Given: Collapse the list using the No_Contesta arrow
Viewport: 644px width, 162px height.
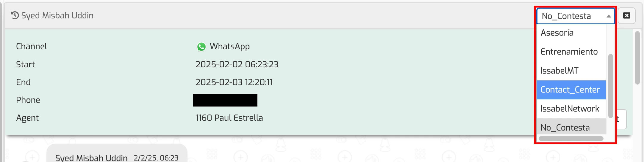Looking at the screenshot, I should [x=609, y=16].
